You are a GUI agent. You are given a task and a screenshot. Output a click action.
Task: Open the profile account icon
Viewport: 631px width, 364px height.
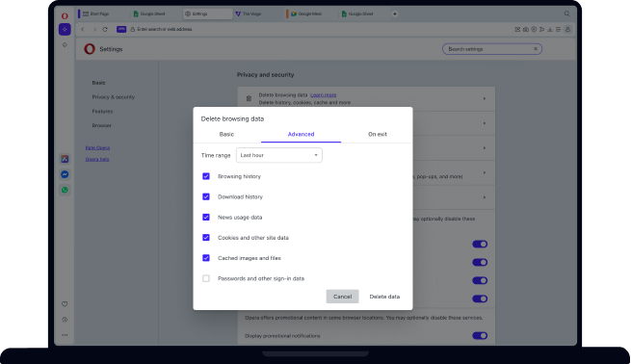pos(567,29)
